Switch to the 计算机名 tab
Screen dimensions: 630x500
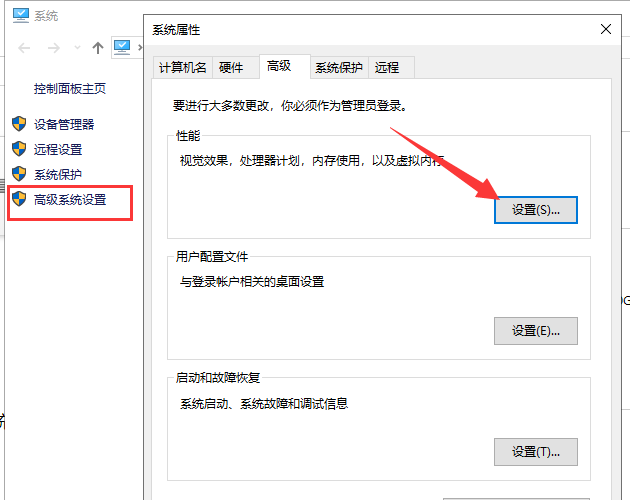coord(182,67)
